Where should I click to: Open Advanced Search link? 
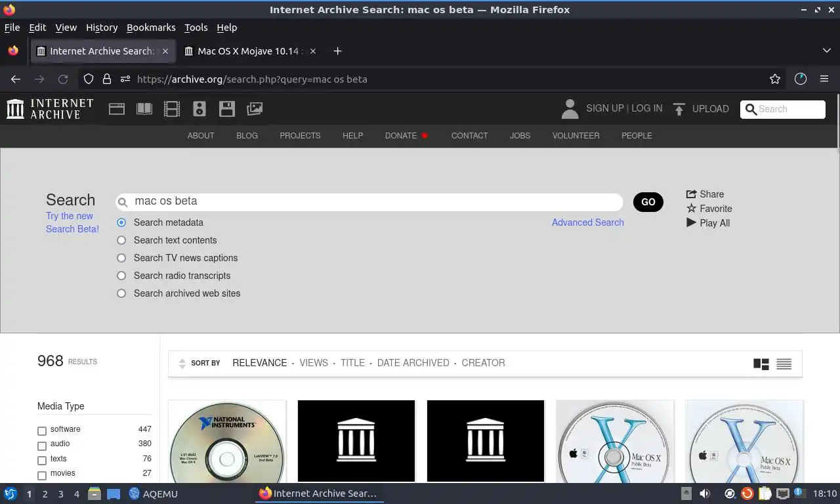point(587,222)
